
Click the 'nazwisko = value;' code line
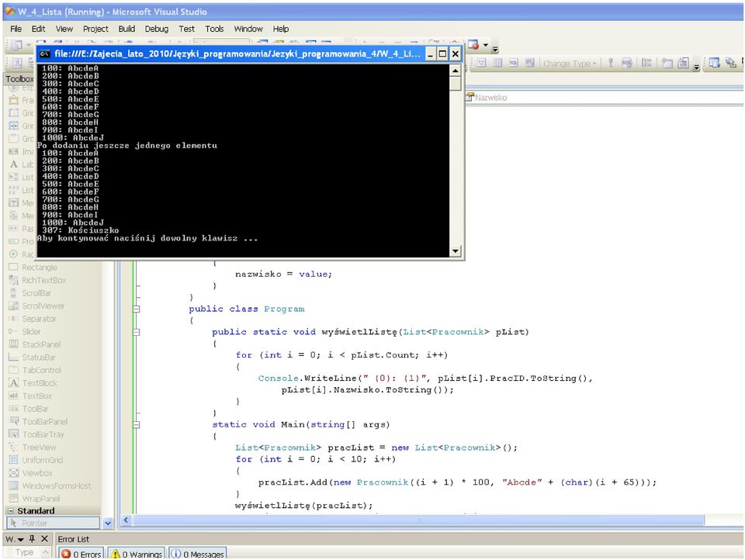(x=283, y=275)
